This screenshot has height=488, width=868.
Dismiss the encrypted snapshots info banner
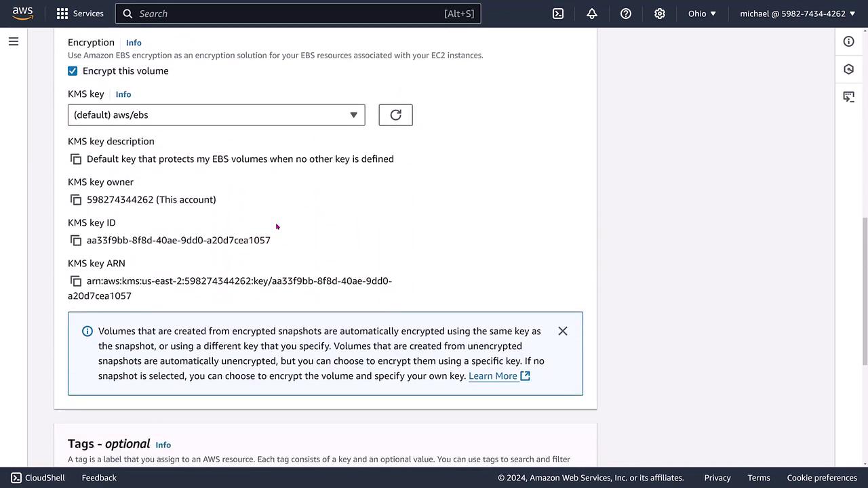point(563,331)
